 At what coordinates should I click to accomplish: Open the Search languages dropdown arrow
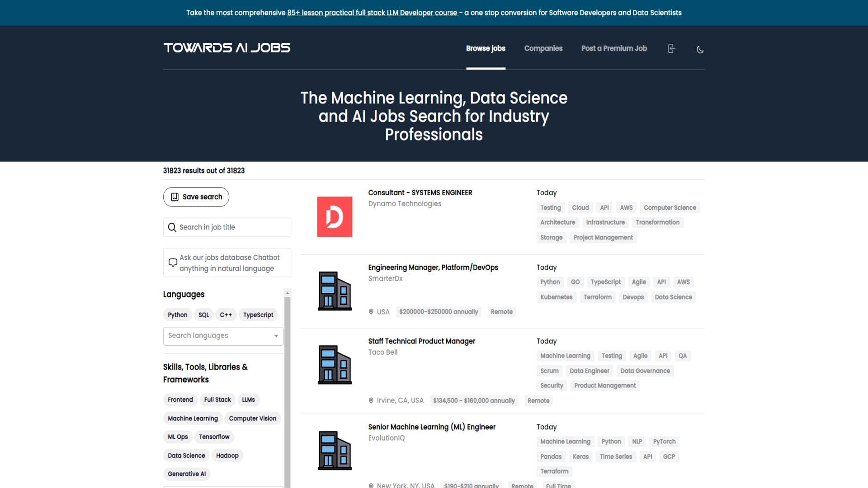276,336
